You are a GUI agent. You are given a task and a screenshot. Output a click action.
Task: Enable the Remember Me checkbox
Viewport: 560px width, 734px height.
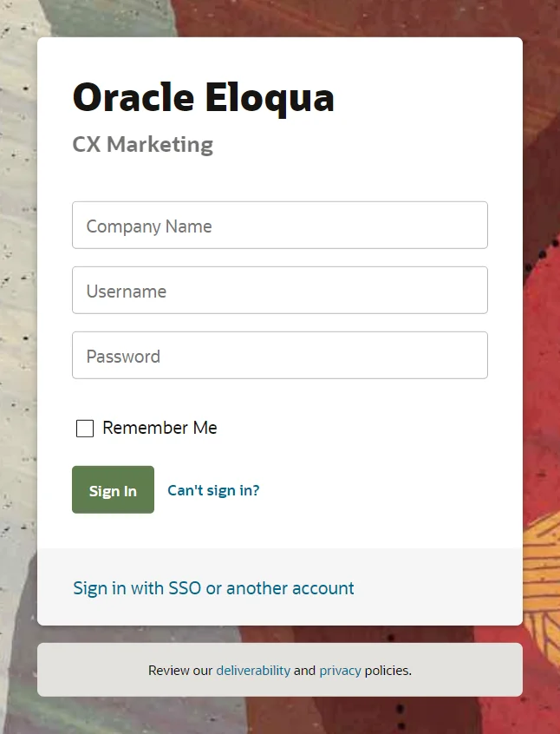tap(85, 429)
